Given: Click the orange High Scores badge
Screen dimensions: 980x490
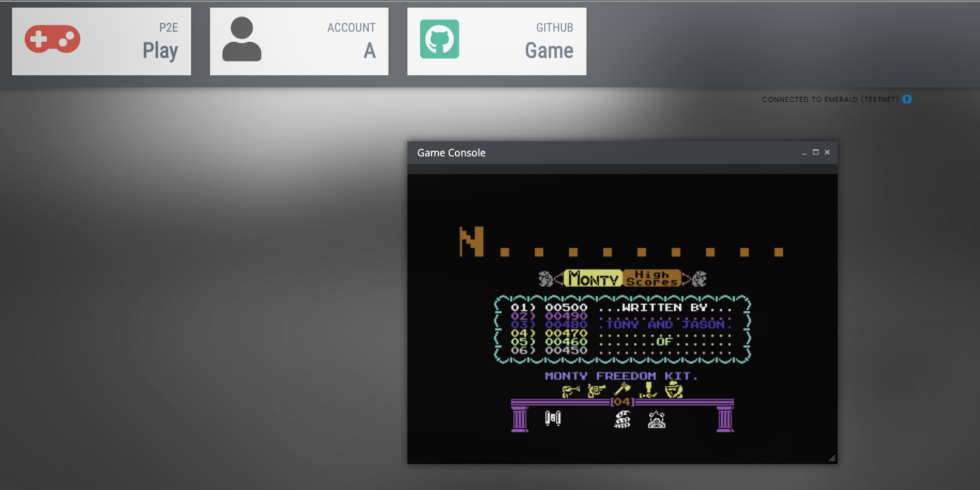Looking at the screenshot, I should (652, 278).
